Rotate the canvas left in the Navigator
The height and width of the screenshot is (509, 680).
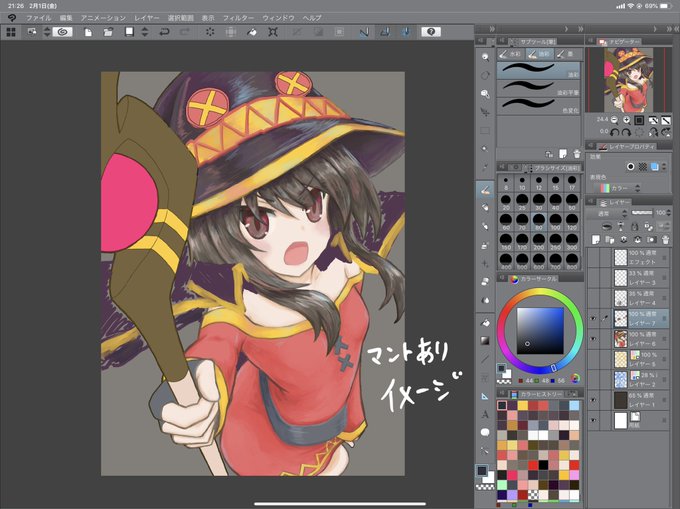pos(614,132)
